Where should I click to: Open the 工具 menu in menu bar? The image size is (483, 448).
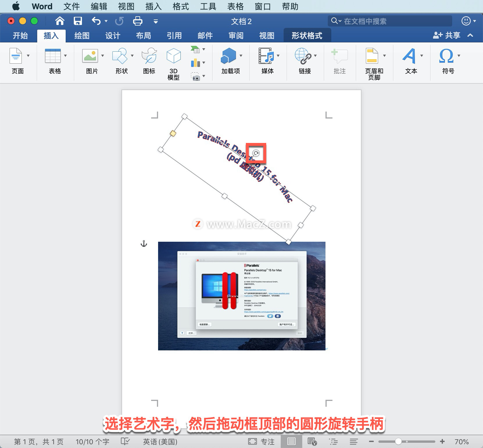pos(208,6)
